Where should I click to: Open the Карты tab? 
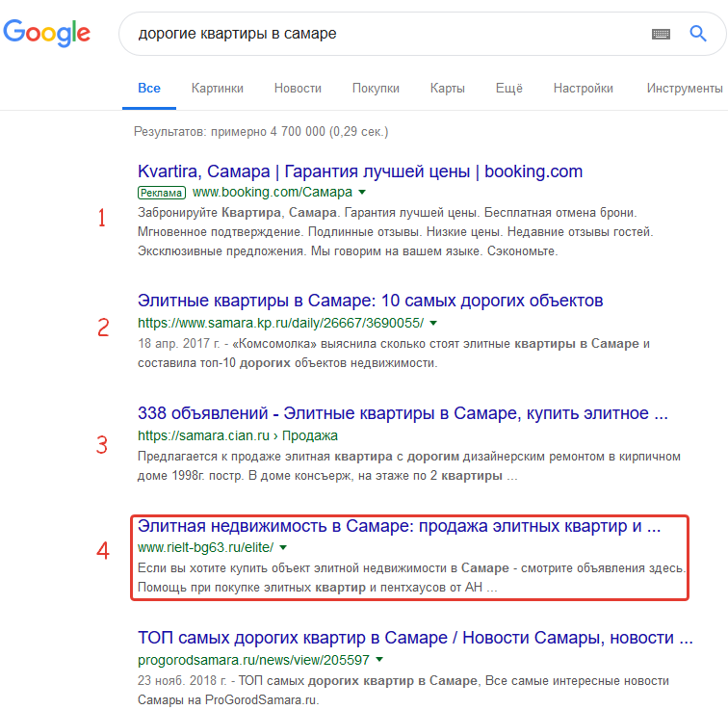[447, 89]
